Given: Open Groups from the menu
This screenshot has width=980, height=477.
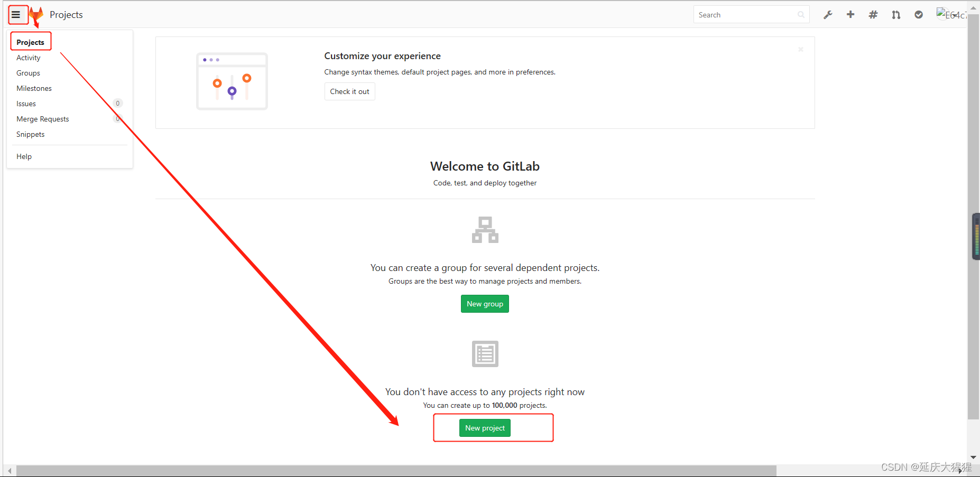Looking at the screenshot, I should tap(29, 73).
